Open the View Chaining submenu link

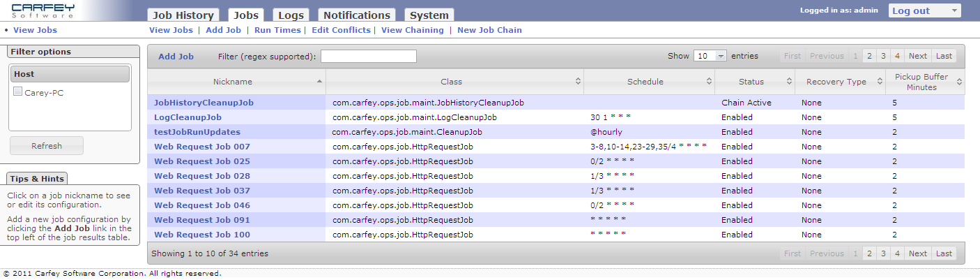coord(412,30)
